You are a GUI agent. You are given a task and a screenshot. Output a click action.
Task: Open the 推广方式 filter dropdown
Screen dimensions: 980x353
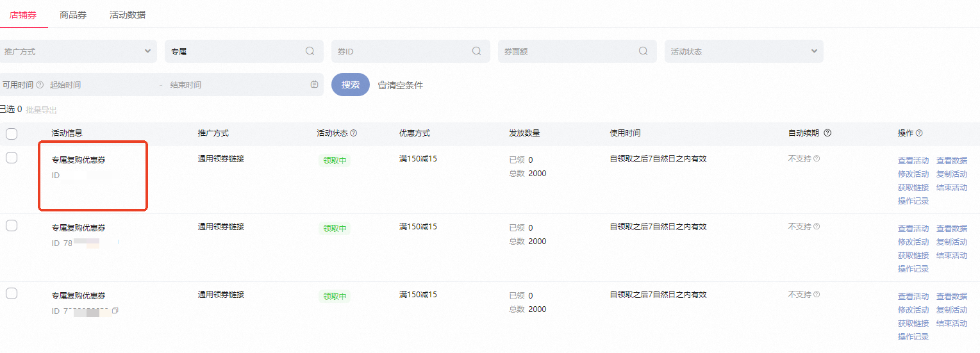tap(78, 51)
